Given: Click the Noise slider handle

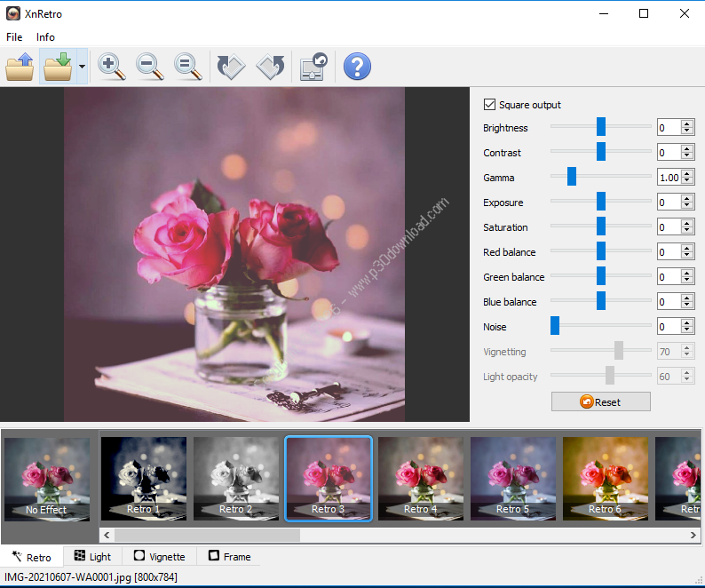Looking at the screenshot, I should pyautogui.click(x=555, y=326).
